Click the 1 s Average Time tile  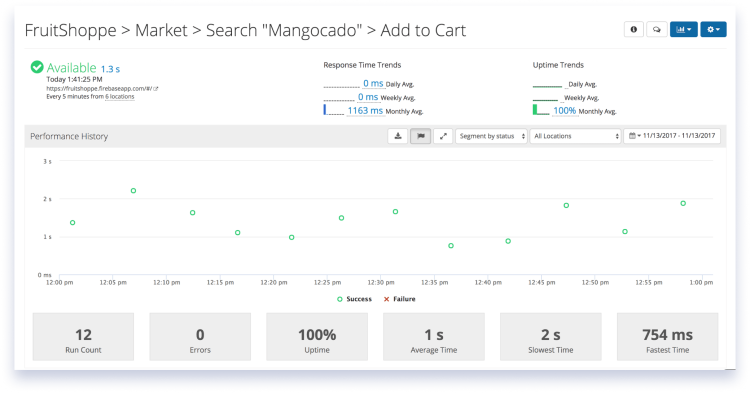point(434,337)
